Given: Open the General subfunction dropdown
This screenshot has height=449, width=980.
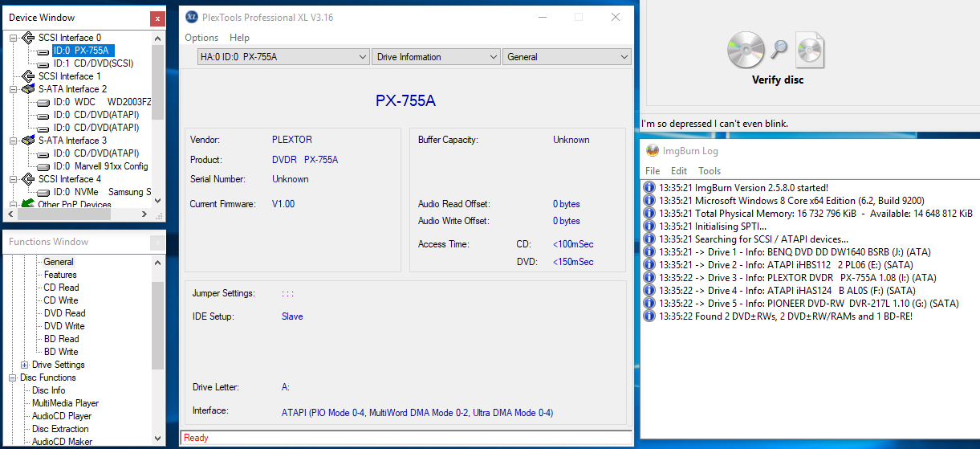Looking at the screenshot, I should [567, 57].
